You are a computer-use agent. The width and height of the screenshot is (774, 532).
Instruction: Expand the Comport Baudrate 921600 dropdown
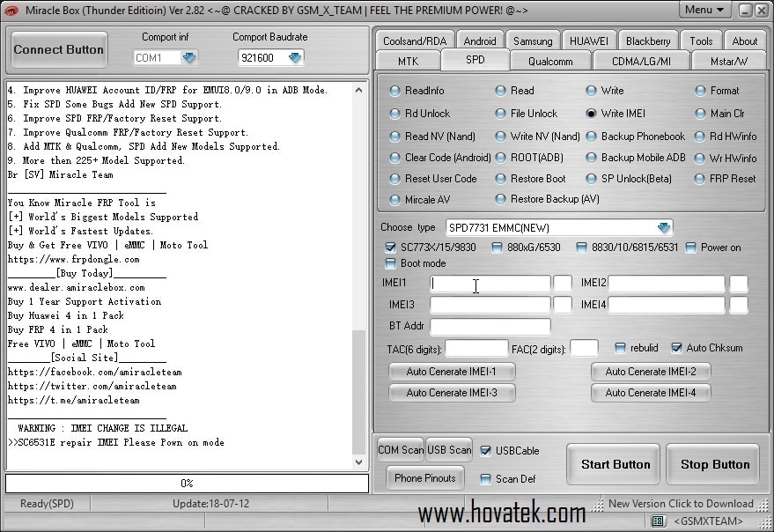tap(295, 58)
